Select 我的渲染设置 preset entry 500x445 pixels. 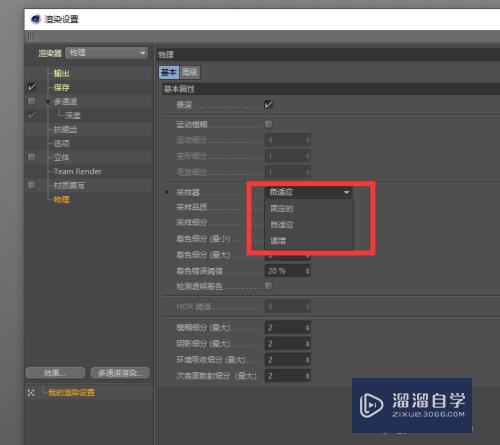71,392
